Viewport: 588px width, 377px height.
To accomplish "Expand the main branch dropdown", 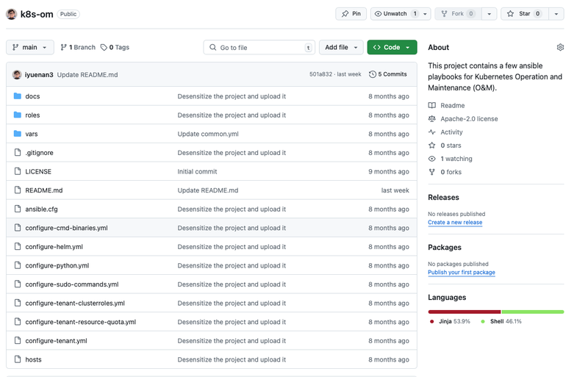I will (30, 47).
